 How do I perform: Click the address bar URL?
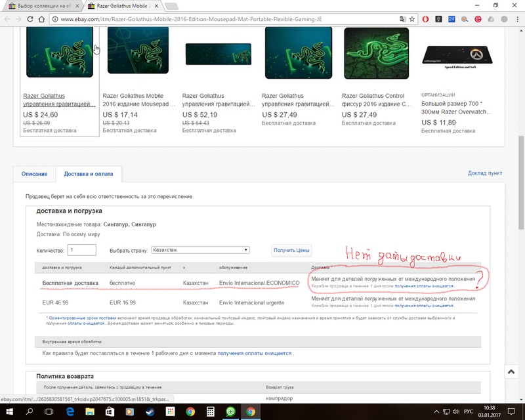(191, 19)
